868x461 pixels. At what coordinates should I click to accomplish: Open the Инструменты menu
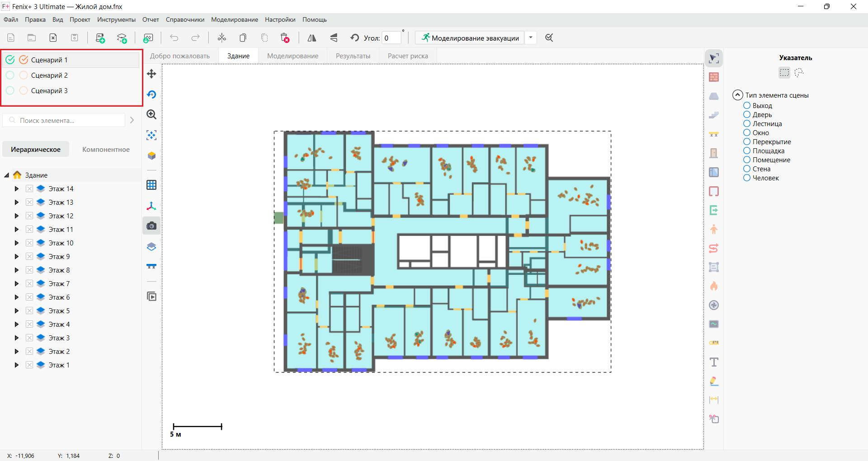[x=116, y=19]
